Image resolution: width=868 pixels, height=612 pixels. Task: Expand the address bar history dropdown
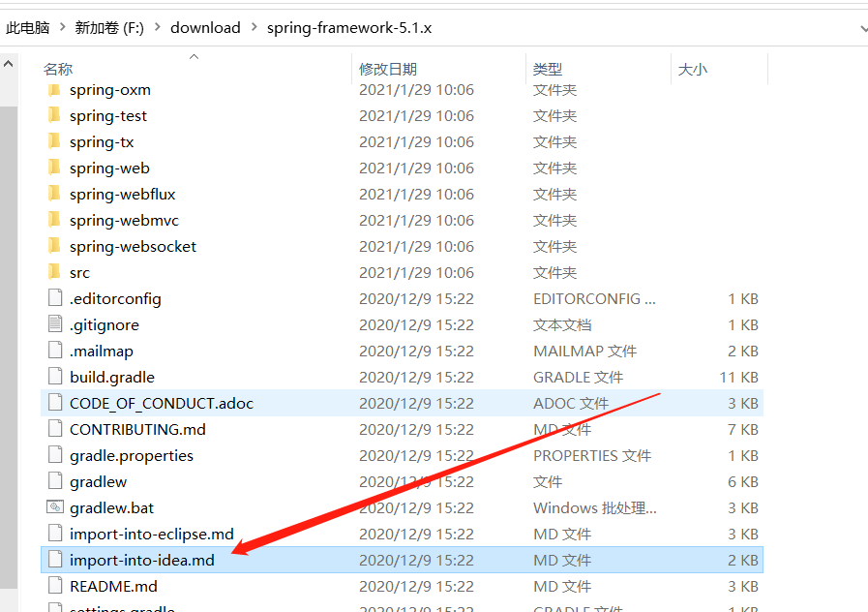point(863,28)
